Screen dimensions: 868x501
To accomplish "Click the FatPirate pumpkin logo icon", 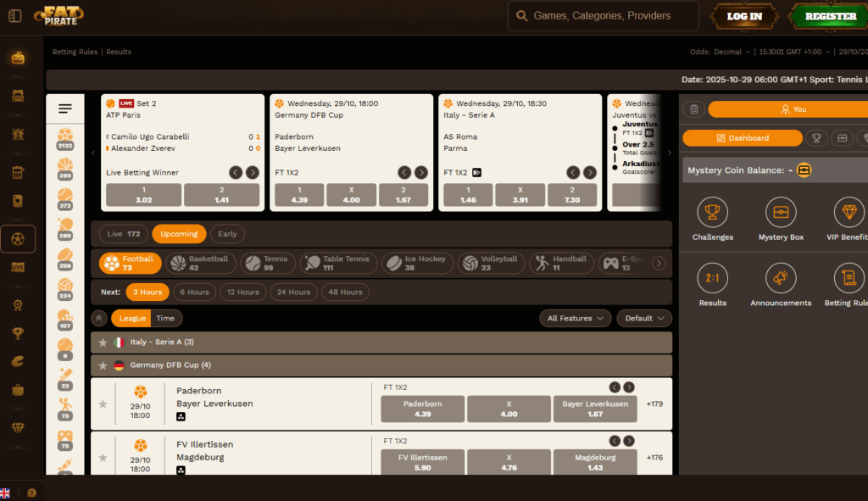I will 17,58.
